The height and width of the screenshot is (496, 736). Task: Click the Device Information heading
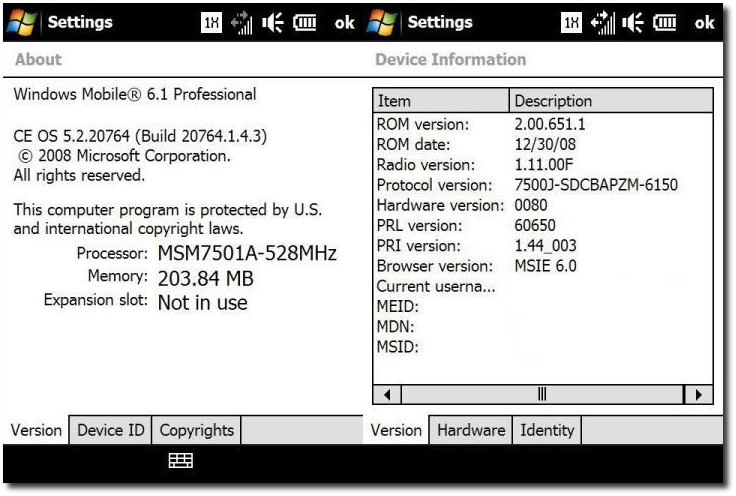pyautogui.click(x=451, y=59)
